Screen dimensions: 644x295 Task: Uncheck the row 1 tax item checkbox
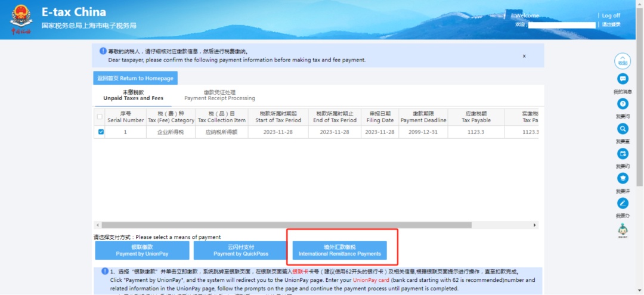(x=101, y=132)
